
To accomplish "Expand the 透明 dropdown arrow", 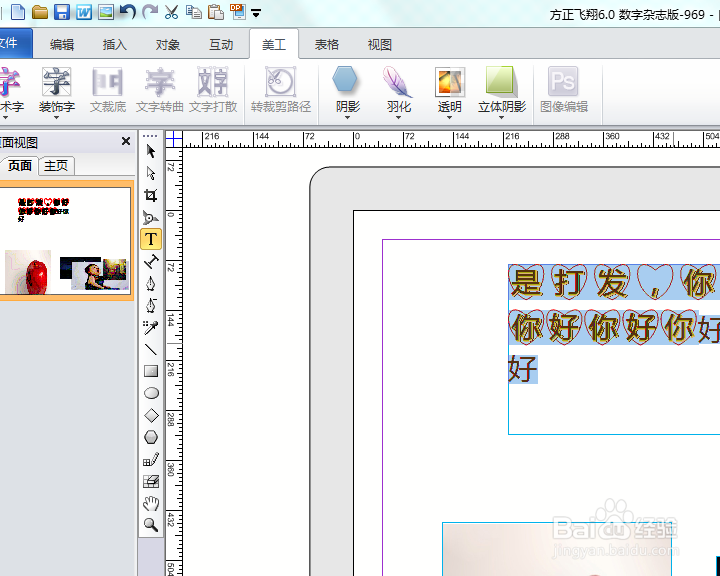I will click(x=450, y=118).
